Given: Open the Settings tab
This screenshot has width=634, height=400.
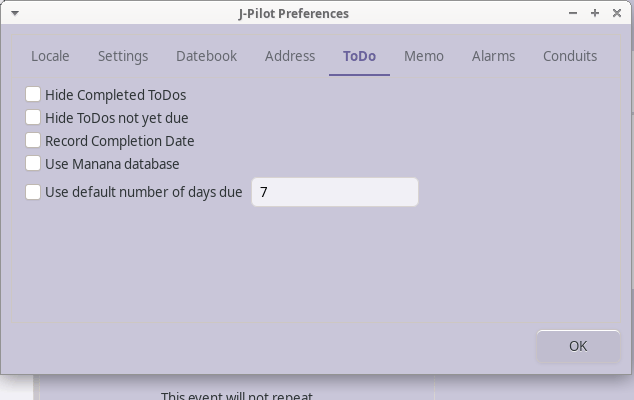Looking at the screenshot, I should [x=123, y=56].
